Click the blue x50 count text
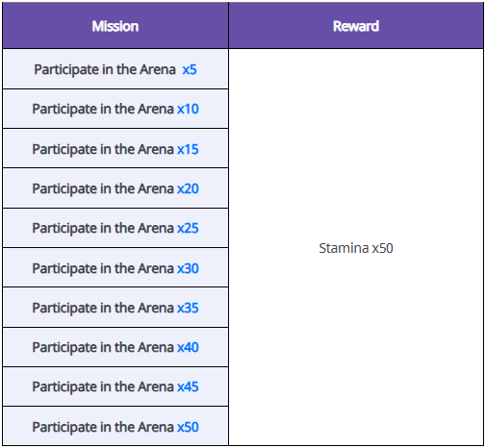The image size is (485, 448). point(188,427)
